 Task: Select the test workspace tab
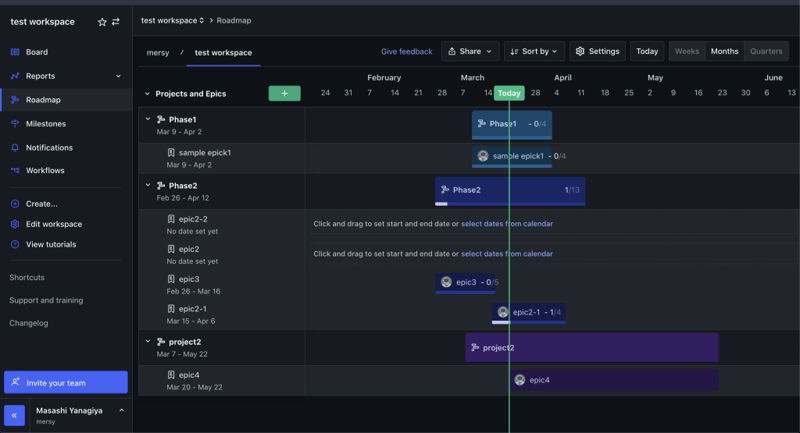(x=223, y=53)
